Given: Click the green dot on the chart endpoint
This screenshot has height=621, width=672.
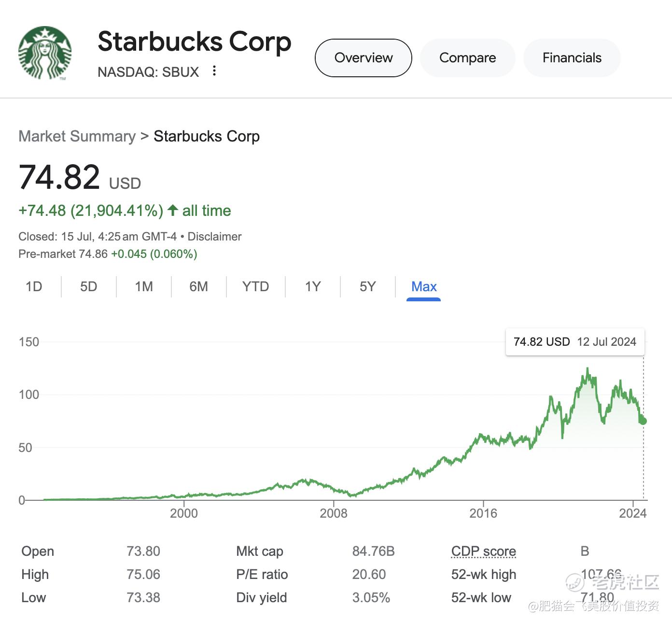Looking at the screenshot, I should tap(643, 421).
